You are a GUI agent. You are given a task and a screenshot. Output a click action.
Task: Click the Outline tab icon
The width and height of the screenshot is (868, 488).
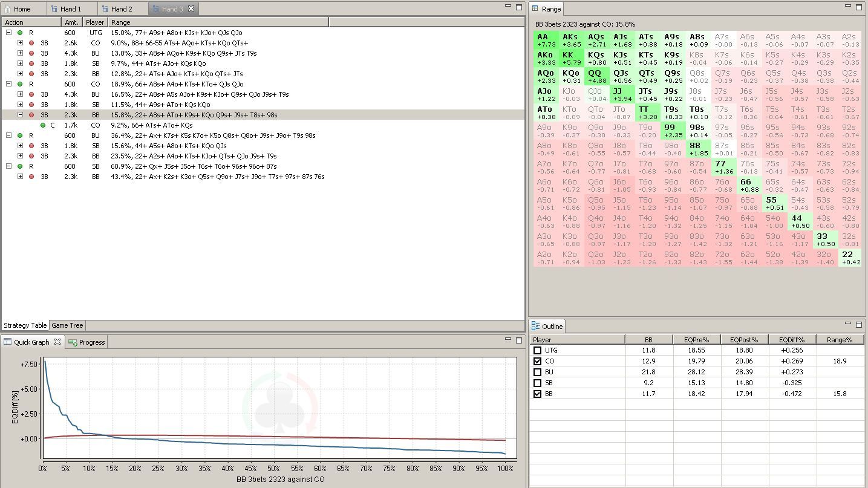click(535, 326)
